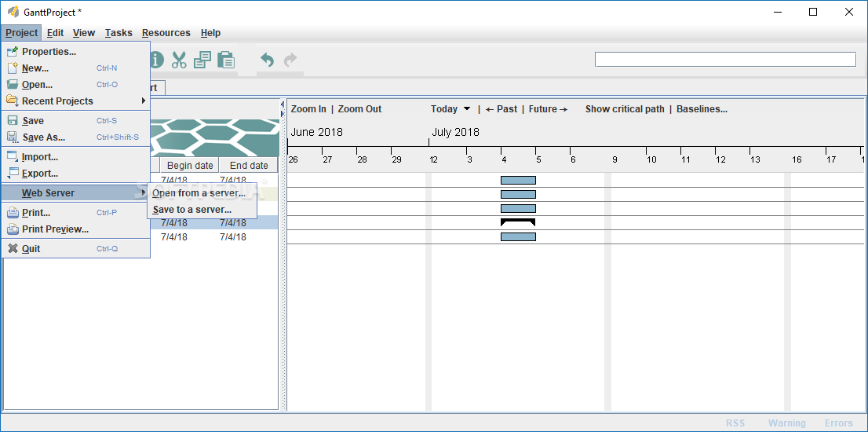
Task: Maximize the GanttProject window
Action: click(x=812, y=13)
